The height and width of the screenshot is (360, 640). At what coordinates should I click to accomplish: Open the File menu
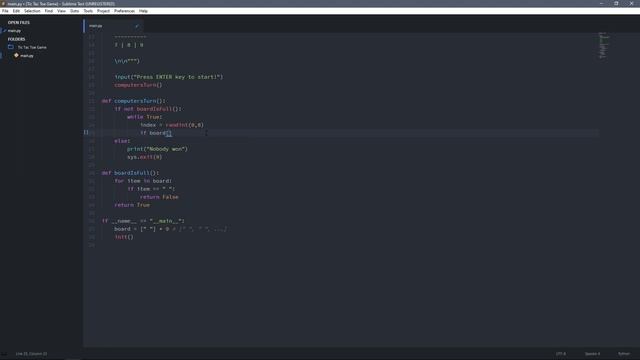[5, 11]
